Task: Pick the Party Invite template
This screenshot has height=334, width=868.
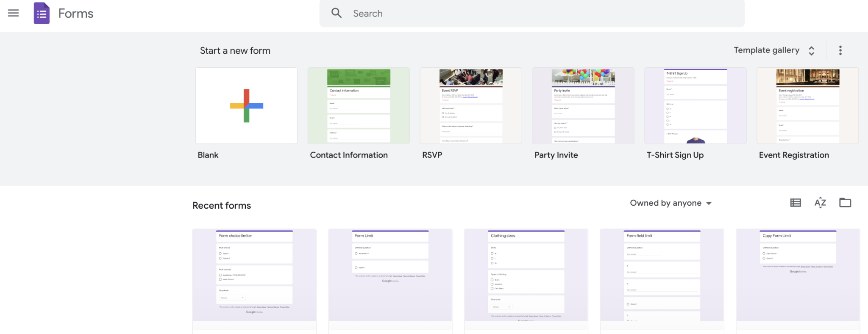Action: (x=583, y=106)
